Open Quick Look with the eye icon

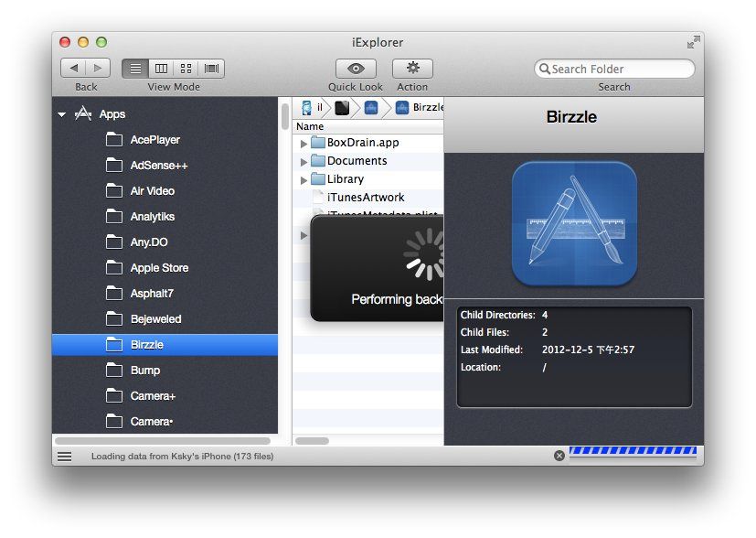click(x=356, y=69)
